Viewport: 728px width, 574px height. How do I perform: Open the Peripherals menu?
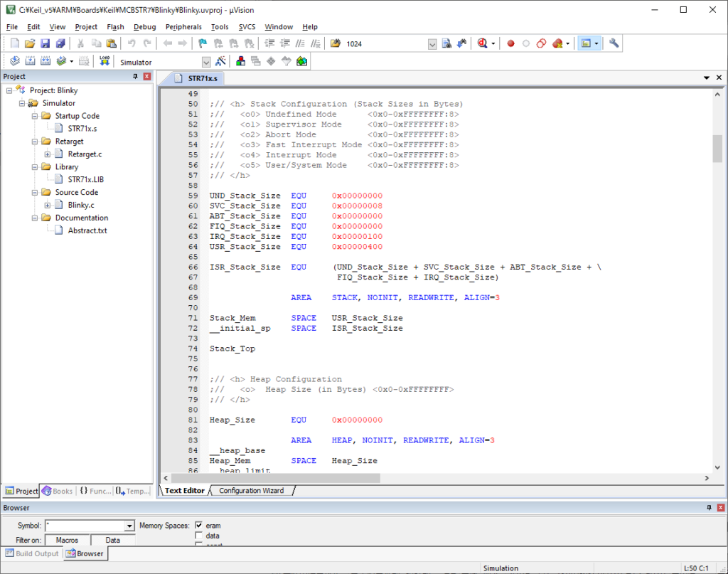click(183, 27)
